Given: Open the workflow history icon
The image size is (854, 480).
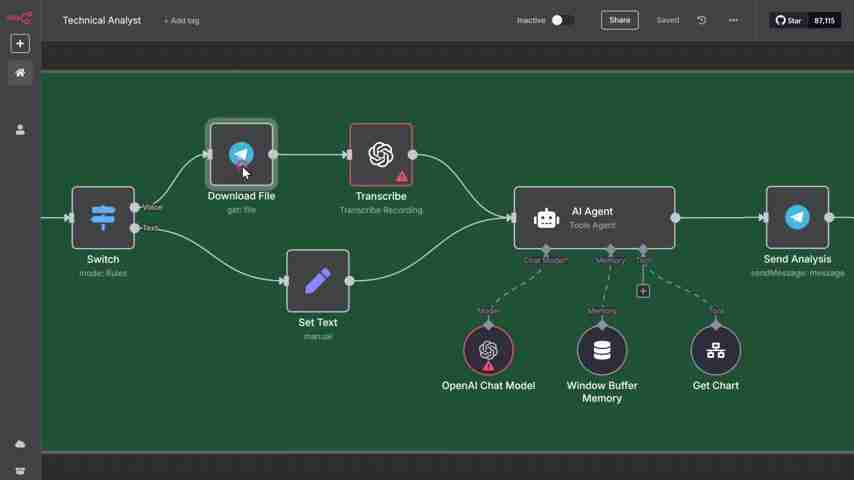Looking at the screenshot, I should coord(701,20).
